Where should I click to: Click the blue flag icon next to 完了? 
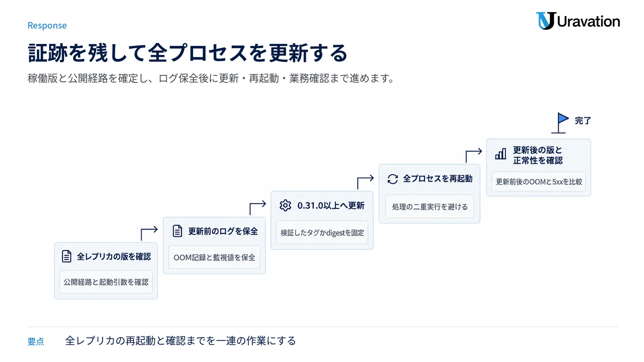pos(560,123)
